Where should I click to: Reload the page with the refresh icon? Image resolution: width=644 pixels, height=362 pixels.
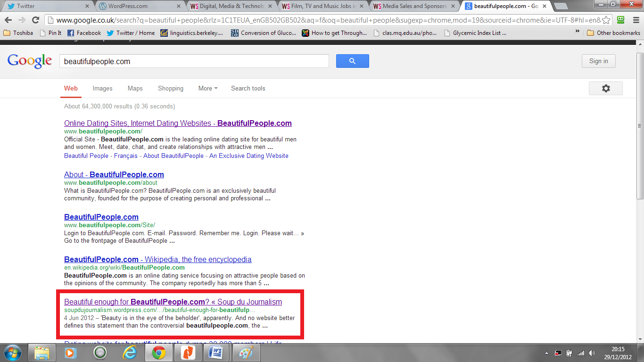pyautogui.click(x=35, y=20)
